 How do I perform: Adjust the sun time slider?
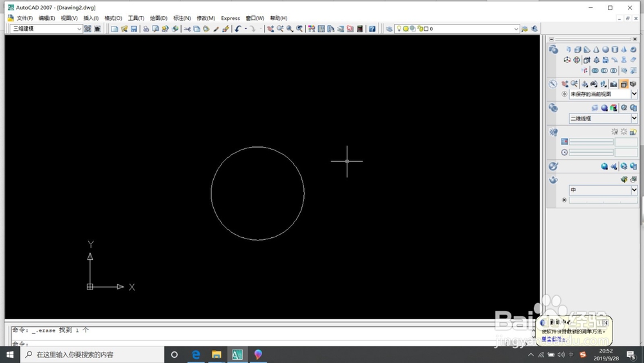click(591, 152)
